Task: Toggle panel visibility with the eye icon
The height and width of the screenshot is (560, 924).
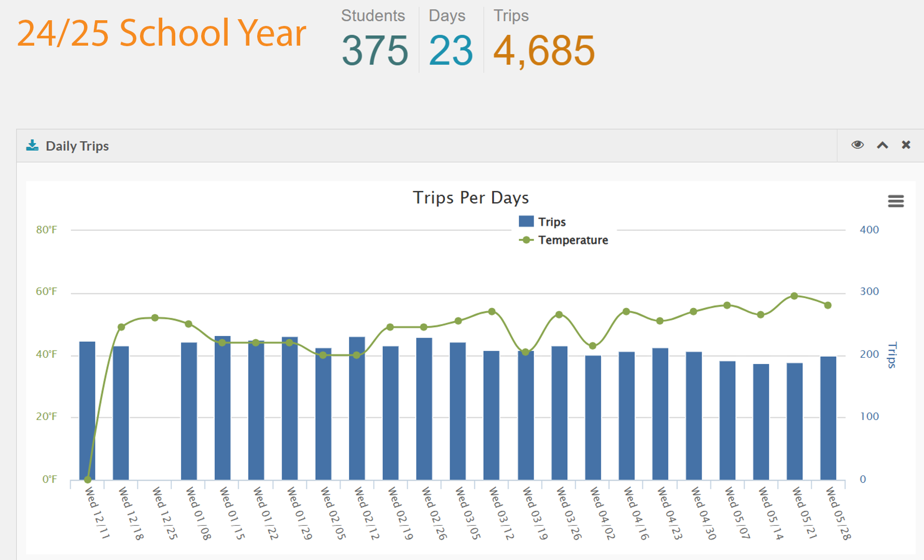Action: tap(858, 145)
